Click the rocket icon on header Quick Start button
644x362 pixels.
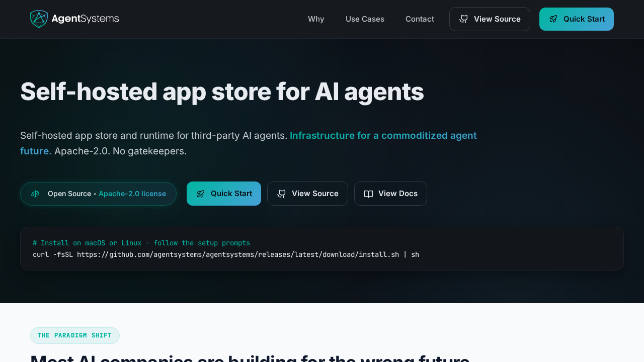click(552, 19)
